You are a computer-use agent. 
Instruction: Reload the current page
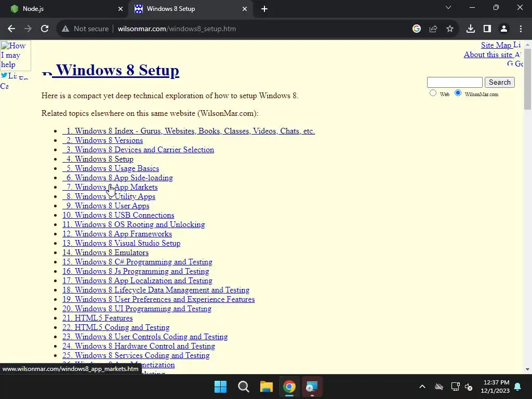(x=45, y=29)
